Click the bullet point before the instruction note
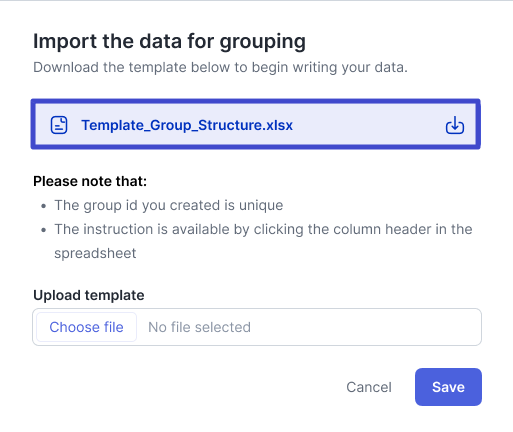513x432 pixels. pyautogui.click(x=44, y=230)
